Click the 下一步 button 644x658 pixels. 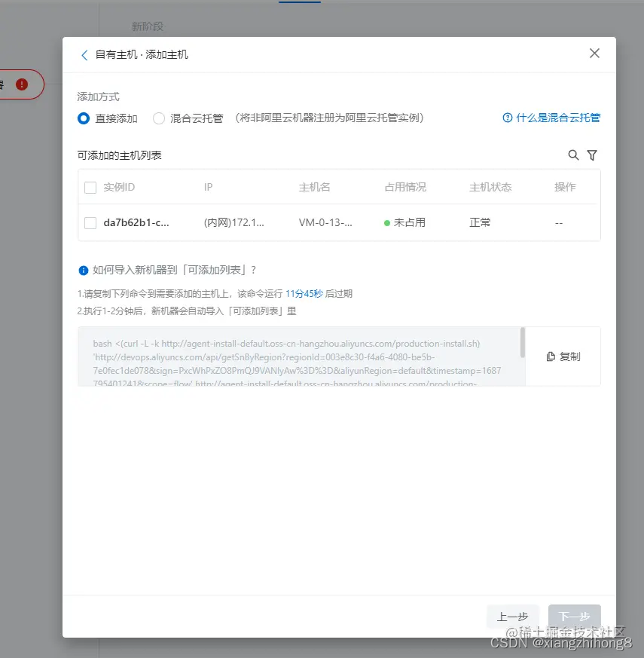pos(575,617)
